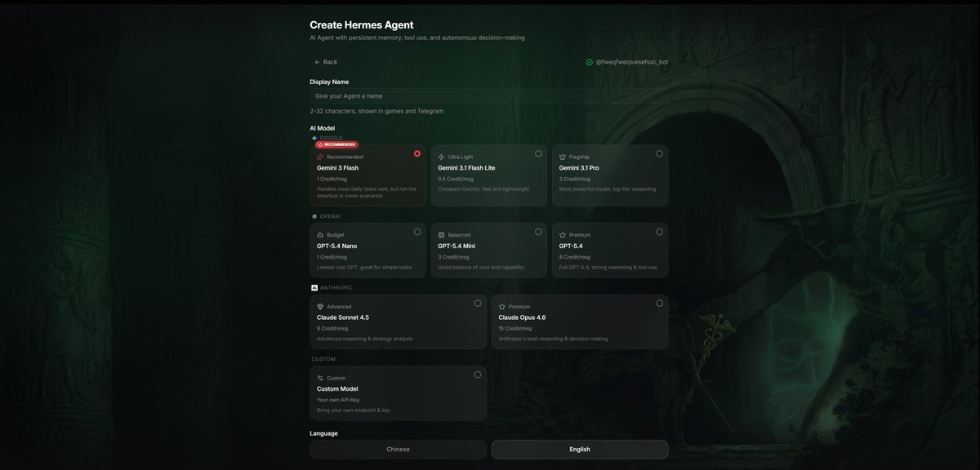Click the GPT-5.4 Nano title
This screenshot has width=980, height=470.
tap(336, 246)
